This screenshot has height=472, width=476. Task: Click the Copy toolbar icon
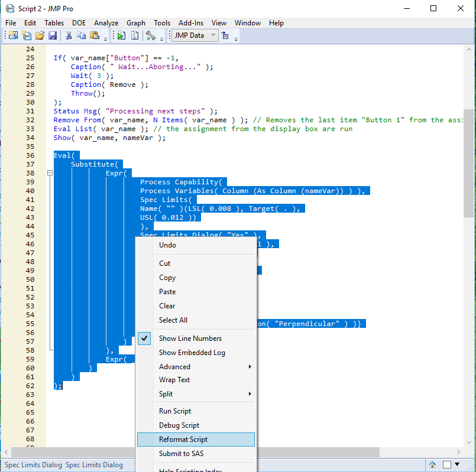pyautogui.click(x=81, y=35)
